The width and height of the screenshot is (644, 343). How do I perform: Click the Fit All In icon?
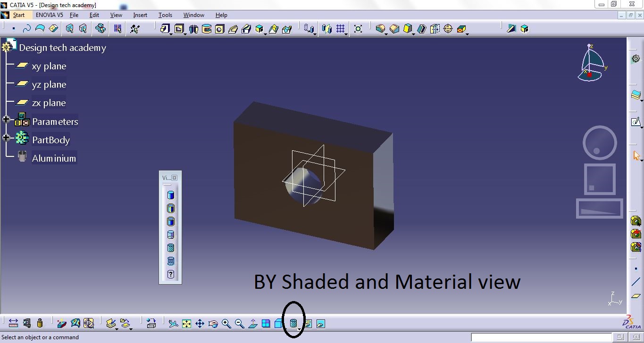(186, 324)
